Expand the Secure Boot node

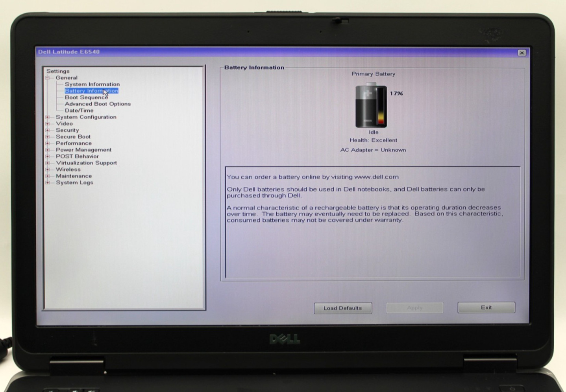coord(48,137)
